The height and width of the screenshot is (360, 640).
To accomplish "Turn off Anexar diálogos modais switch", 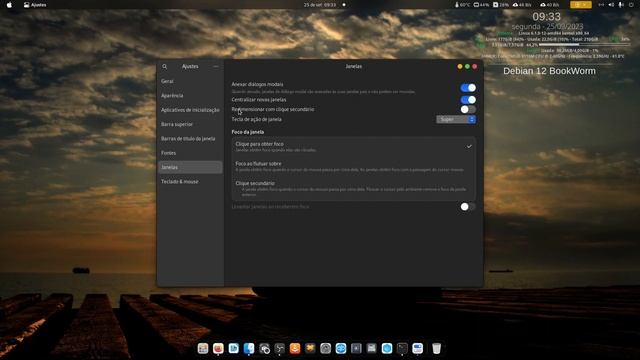I will click(x=468, y=88).
